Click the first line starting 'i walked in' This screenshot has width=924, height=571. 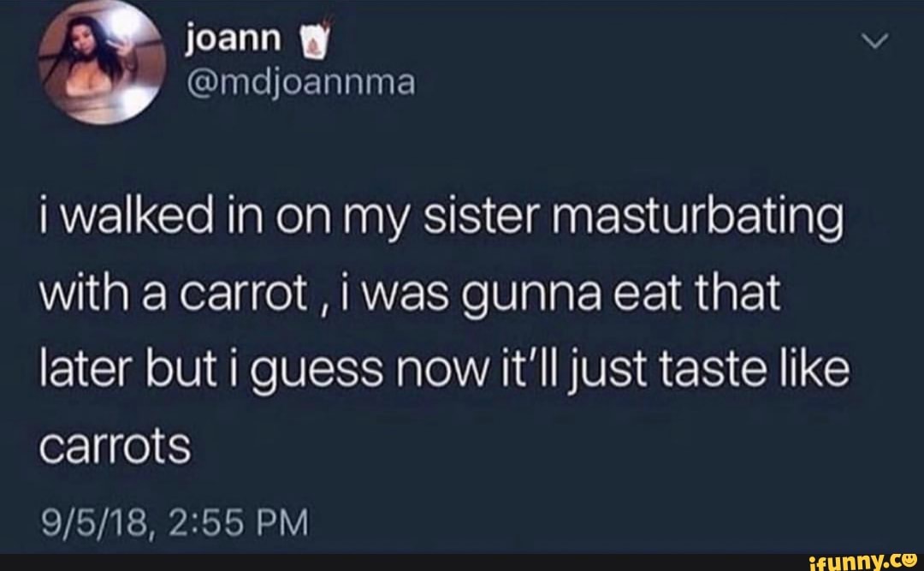(442, 217)
